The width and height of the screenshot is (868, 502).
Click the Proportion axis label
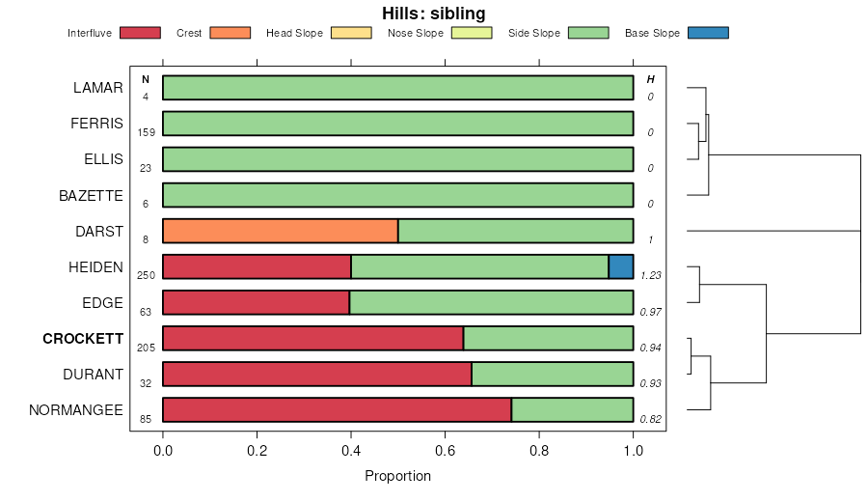click(x=397, y=476)
